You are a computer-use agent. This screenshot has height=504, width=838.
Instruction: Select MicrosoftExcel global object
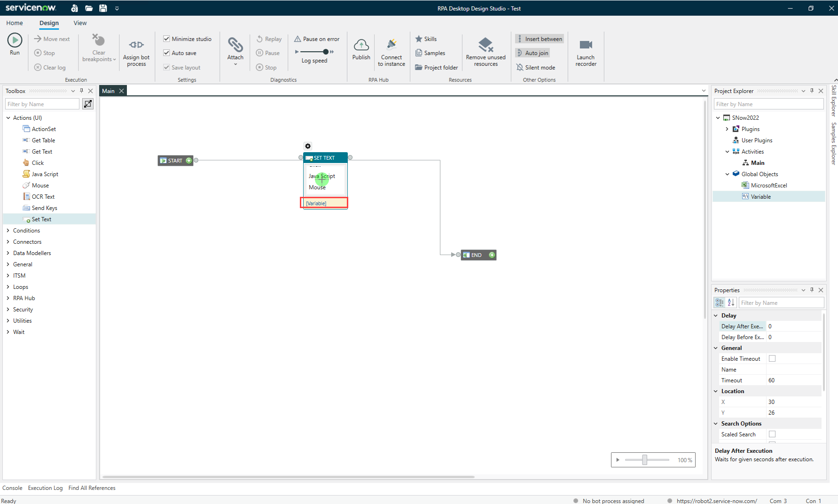(x=769, y=186)
